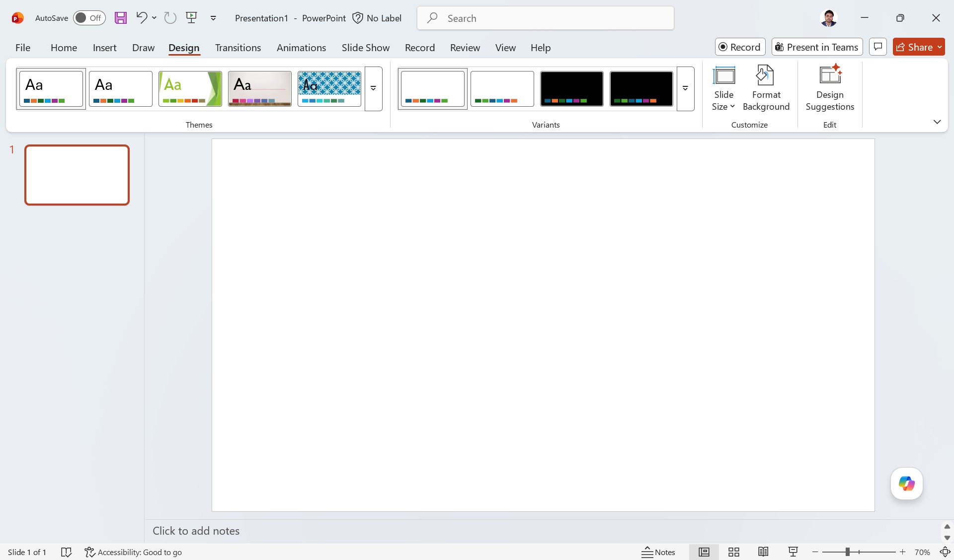Click Present in Teams button

click(x=817, y=47)
